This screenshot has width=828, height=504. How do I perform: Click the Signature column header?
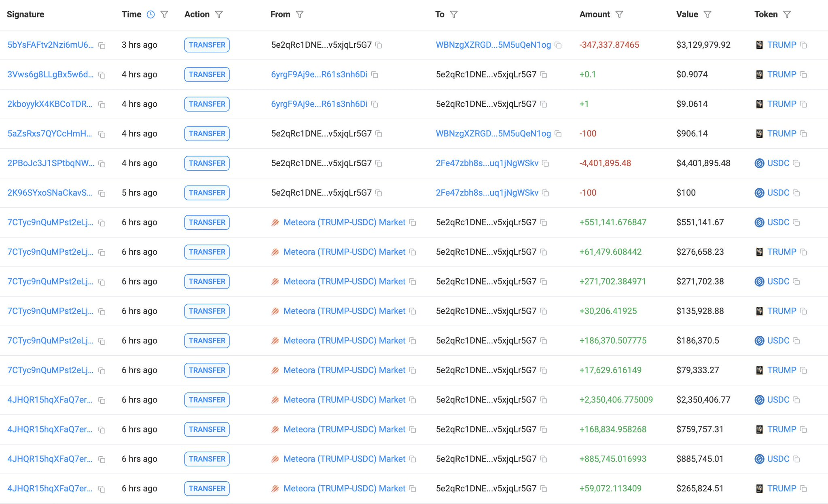[25, 15]
